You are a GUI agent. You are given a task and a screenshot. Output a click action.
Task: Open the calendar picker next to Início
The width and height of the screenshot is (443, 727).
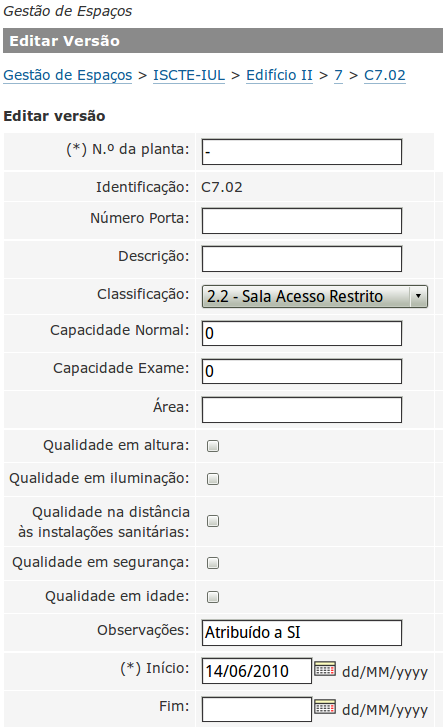325,669
